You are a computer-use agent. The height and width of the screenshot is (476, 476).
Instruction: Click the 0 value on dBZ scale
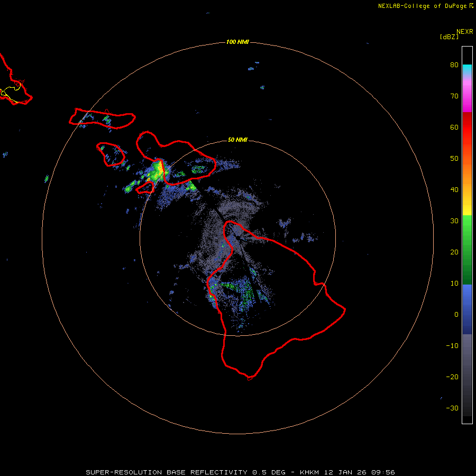[x=456, y=315]
